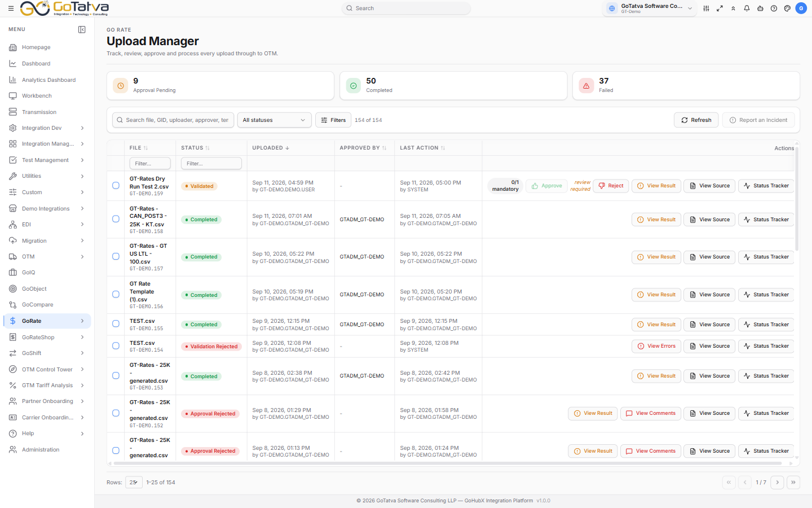Sort by UPLOADED column header
The height and width of the screenshot is (508, 812).
271,148
